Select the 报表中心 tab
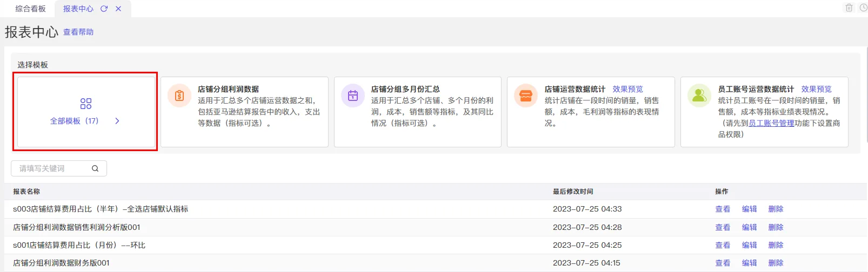Screen dimensions: 868x272 tap(78, 9)
